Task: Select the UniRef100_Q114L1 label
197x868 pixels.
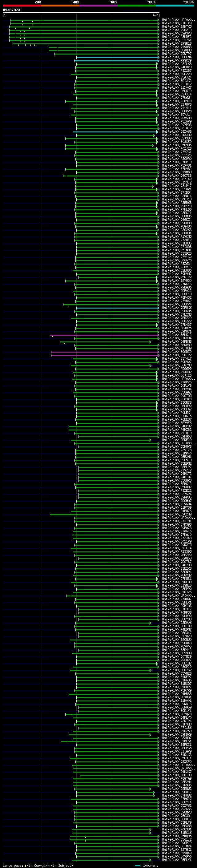Action: click(177, 108)
